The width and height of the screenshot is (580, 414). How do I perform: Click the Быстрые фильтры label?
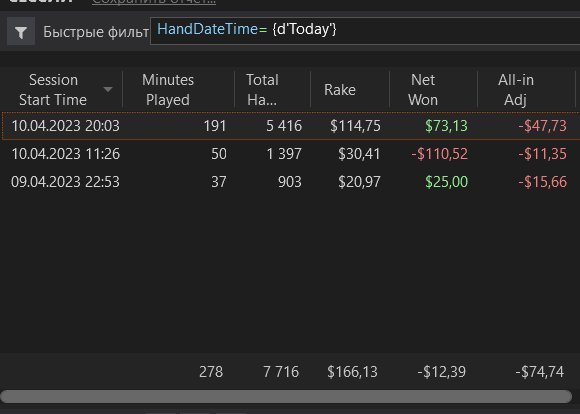tap(96, 32)
